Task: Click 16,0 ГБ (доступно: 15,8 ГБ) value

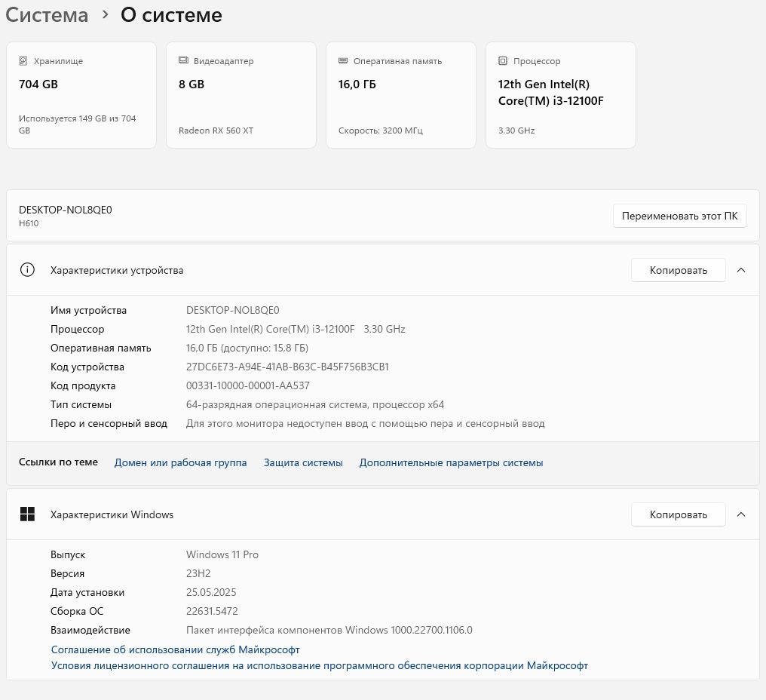Action: tap(247, 348)
